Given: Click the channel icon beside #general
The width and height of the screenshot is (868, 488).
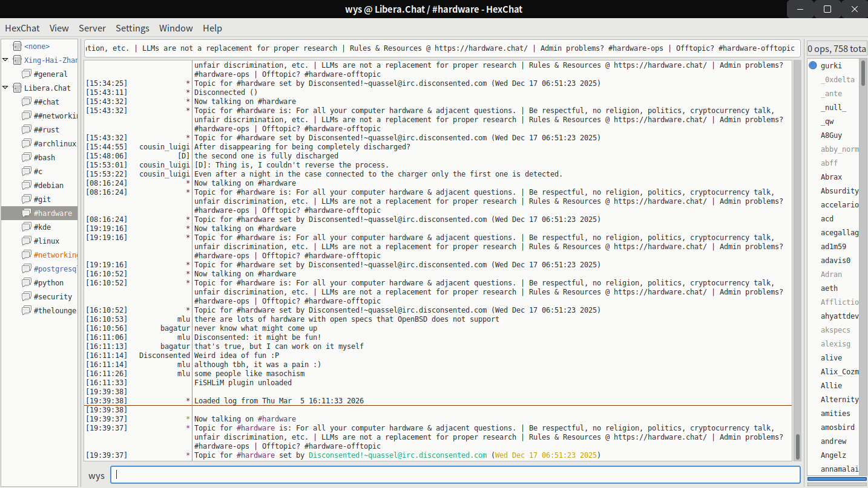Looking at the screenshot, I should pos(27,74).
